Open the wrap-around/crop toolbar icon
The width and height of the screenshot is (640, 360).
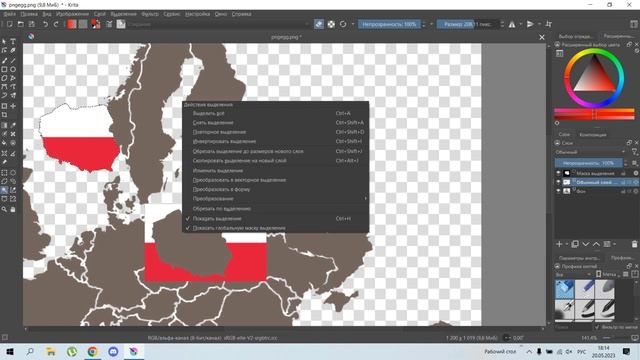tap(549, 24)
